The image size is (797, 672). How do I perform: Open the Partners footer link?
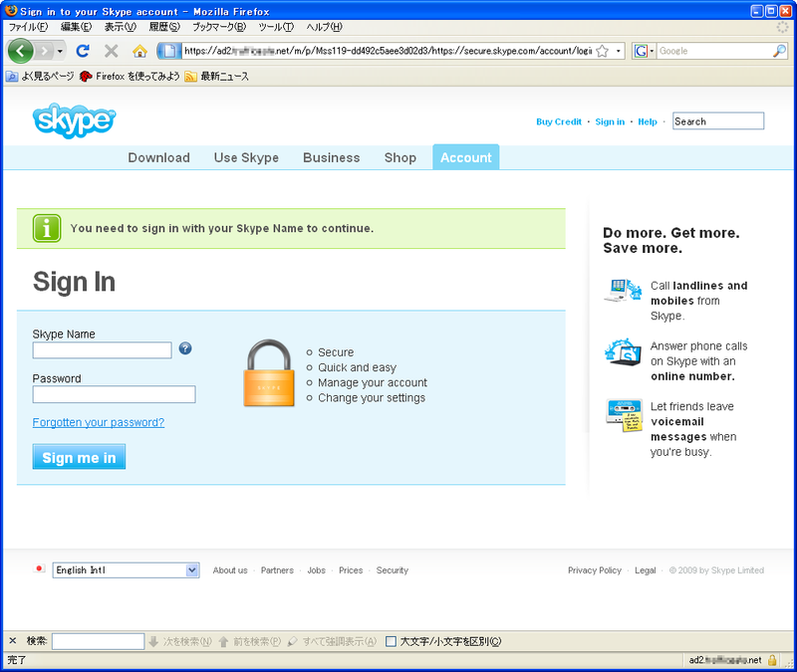[x=278, y=570]
